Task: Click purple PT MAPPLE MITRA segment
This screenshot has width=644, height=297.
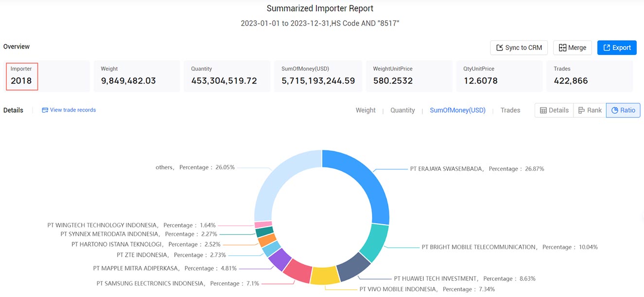Action: 279,259
